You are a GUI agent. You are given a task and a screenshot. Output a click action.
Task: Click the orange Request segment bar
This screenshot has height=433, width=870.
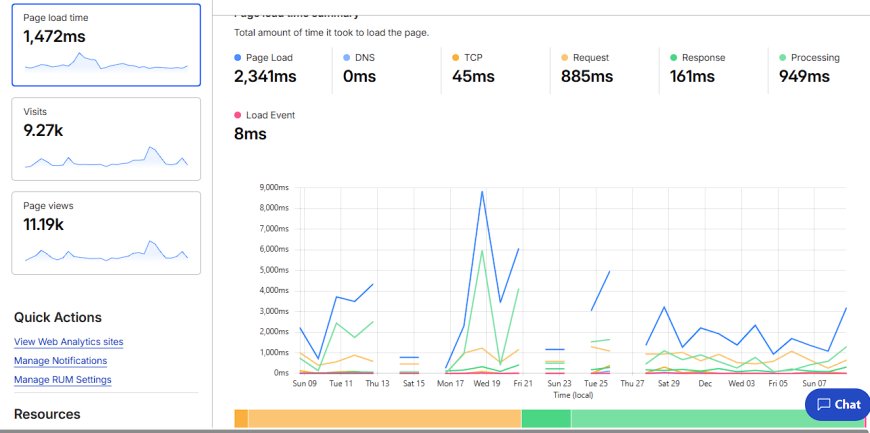pyautogui.click(x=385, y=419)
